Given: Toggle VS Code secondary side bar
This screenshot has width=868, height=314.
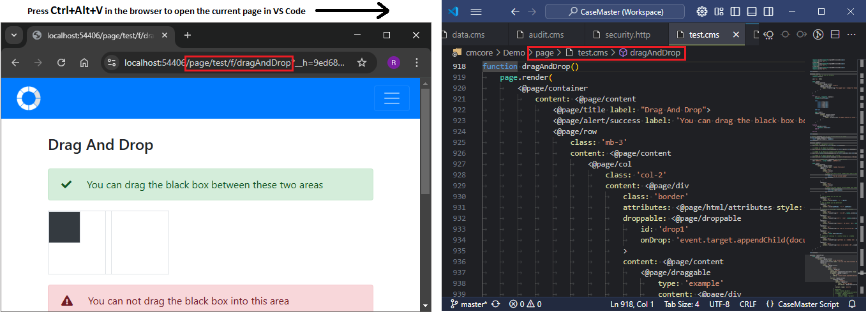Looking at the screenshot, I should pyautogui.click(x=768, y=11).
